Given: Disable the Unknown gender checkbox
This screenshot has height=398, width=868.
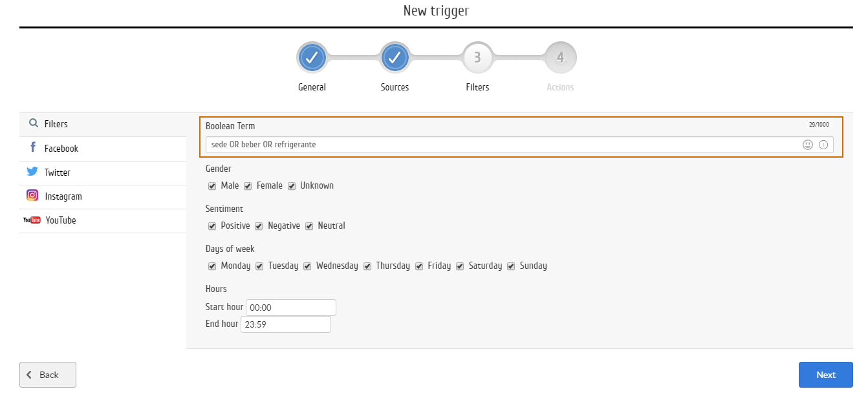Looking at the screenshot, I should tap(292, 186).
